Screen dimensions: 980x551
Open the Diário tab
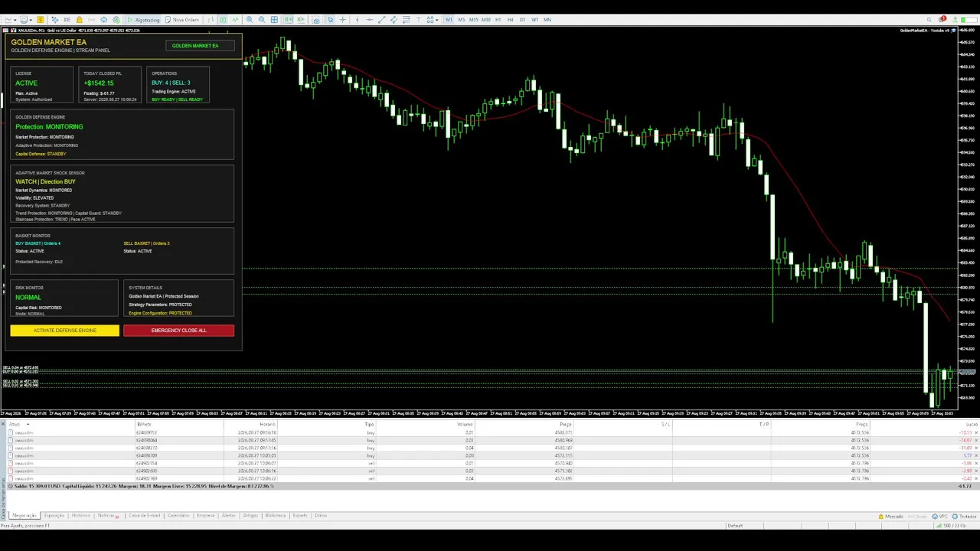coord(321,516)
